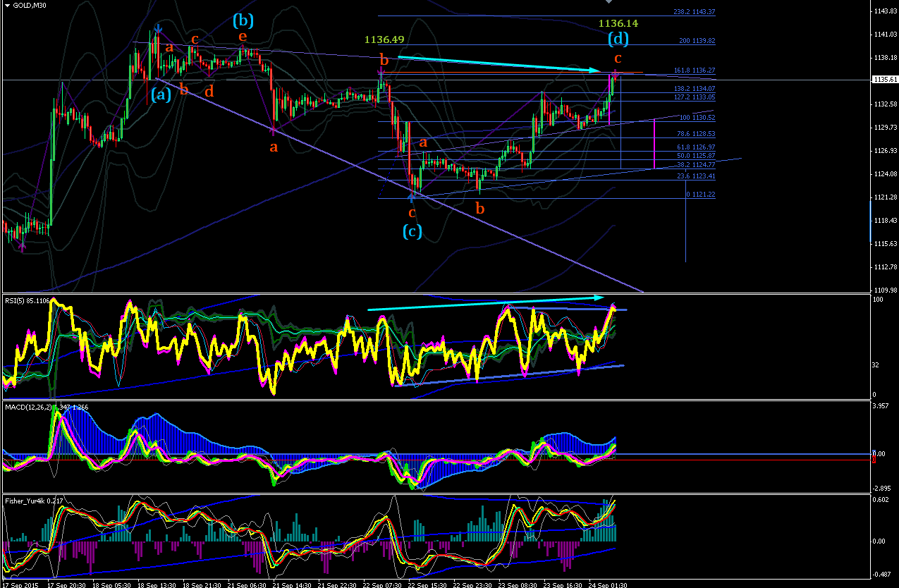
Task: Click 1141.03 on the price axis
Action: 885,35
